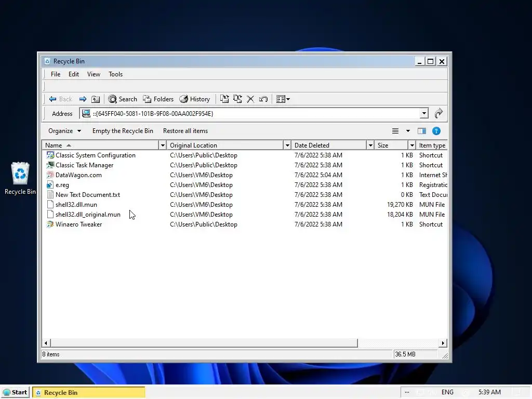Click horizontal scrollbar right arrow
Viewport: 532px width, 399px height.
(443, 343)
